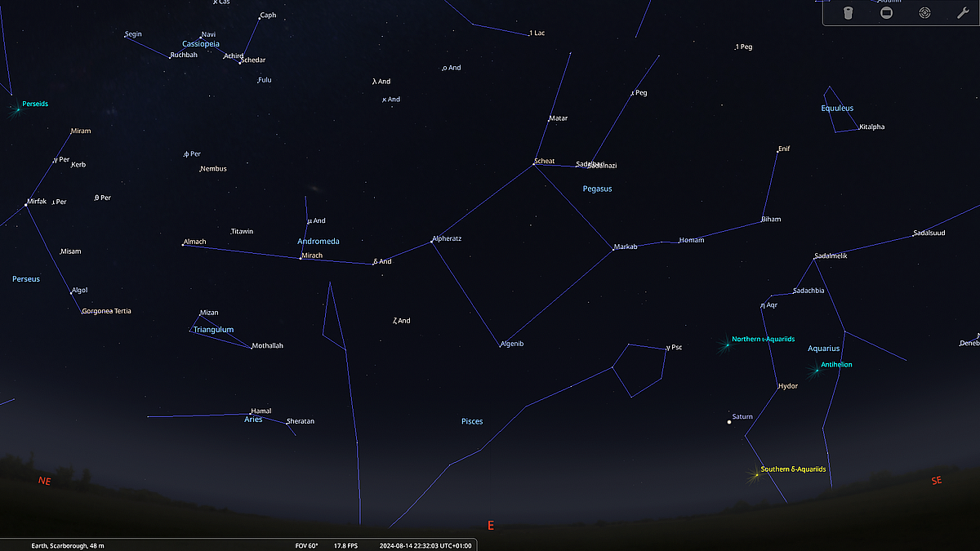
Task: Click the Perseus constellation label
Action: (x=26, y=279)
